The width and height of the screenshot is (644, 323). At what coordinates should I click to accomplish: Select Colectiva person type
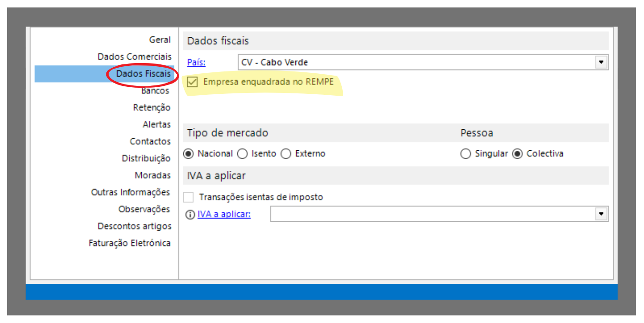point(517,154)
